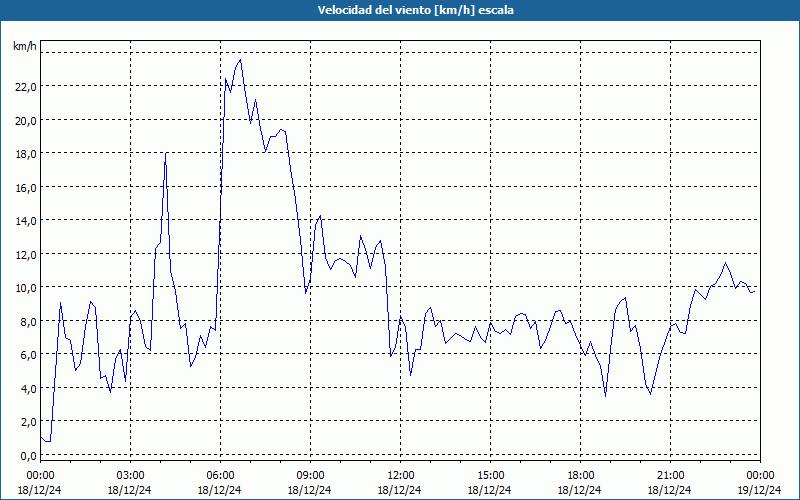
Task: Click the title 'Velocidad del viento [km/h] escala'
Action: [415, 10]
